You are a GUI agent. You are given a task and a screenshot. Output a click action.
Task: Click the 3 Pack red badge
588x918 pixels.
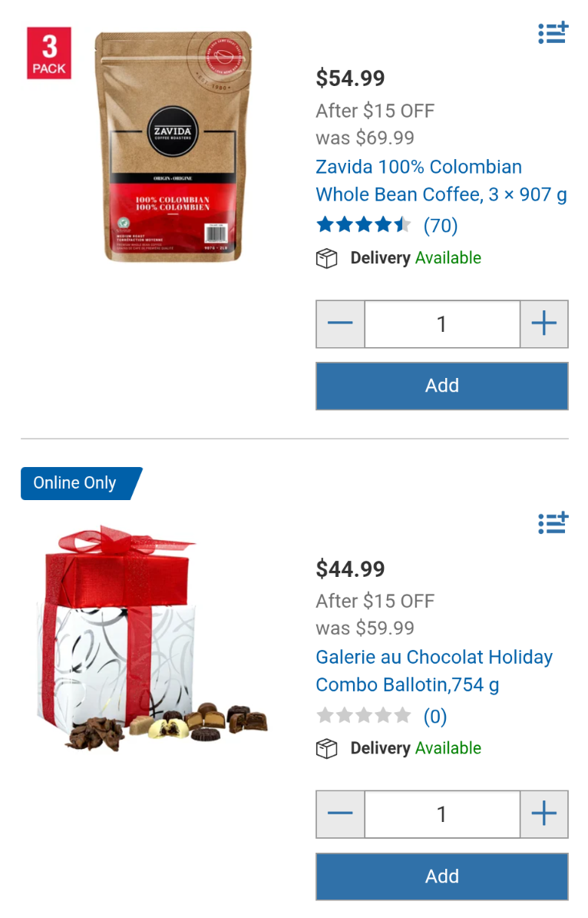click(x=49, y=53)
